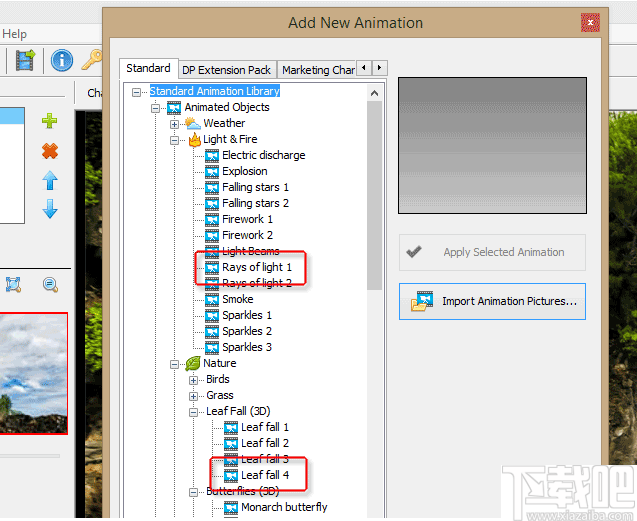Viewport: 637px width, 521px height.
Task: Click the blue down arrow move icon
Action: [x=50, y=209]
